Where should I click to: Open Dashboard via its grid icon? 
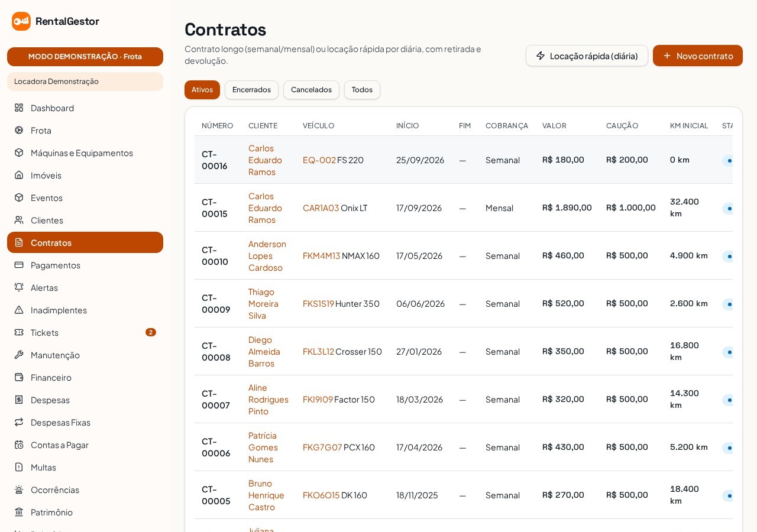click(19, 108)
